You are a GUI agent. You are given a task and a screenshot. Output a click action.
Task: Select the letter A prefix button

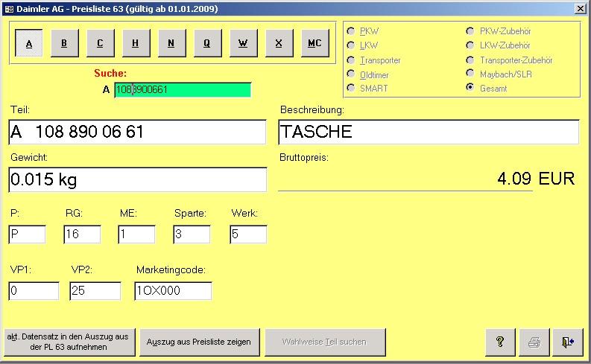coord(29,43)
